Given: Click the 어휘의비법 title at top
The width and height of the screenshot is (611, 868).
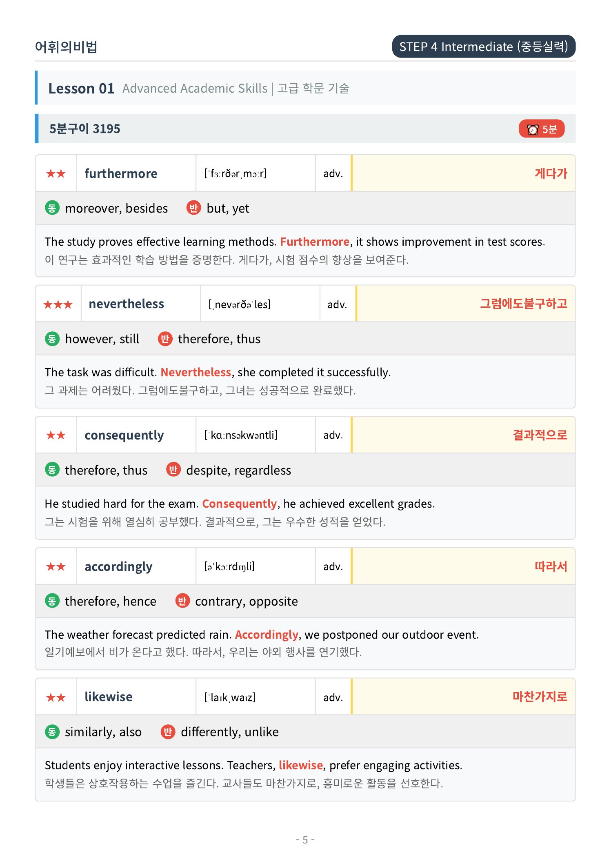Looking at the screenshot, I should coord(66,47).
